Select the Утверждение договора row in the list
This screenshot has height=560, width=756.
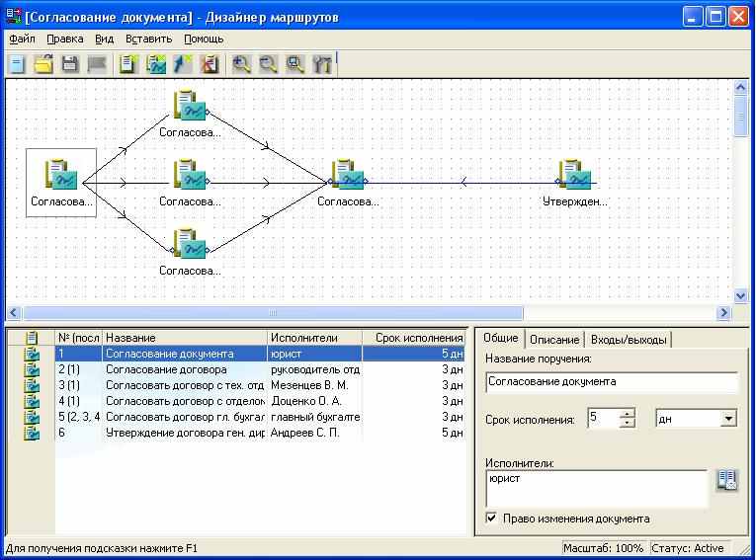click(185, 433)
